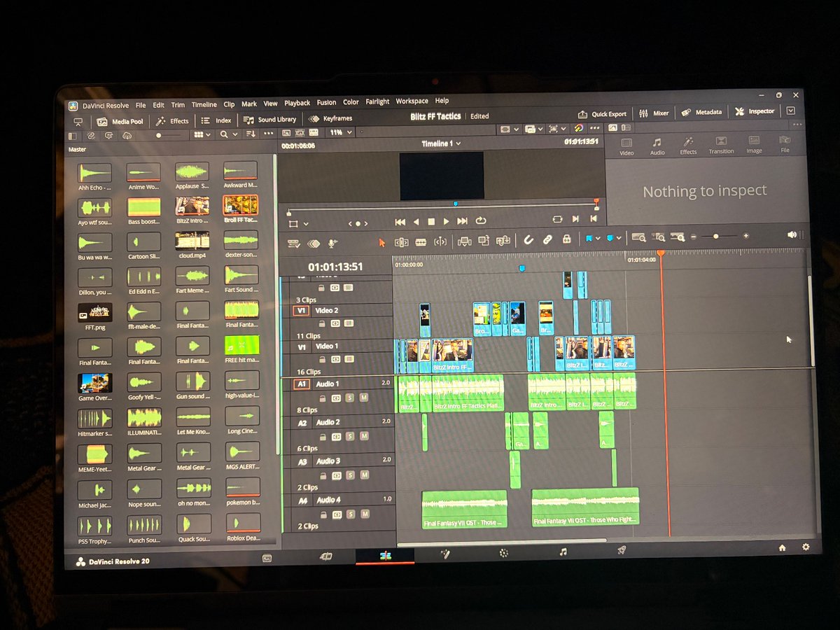
Task: Adjust media pool thumbnail size slider
Action: point(169,135)
